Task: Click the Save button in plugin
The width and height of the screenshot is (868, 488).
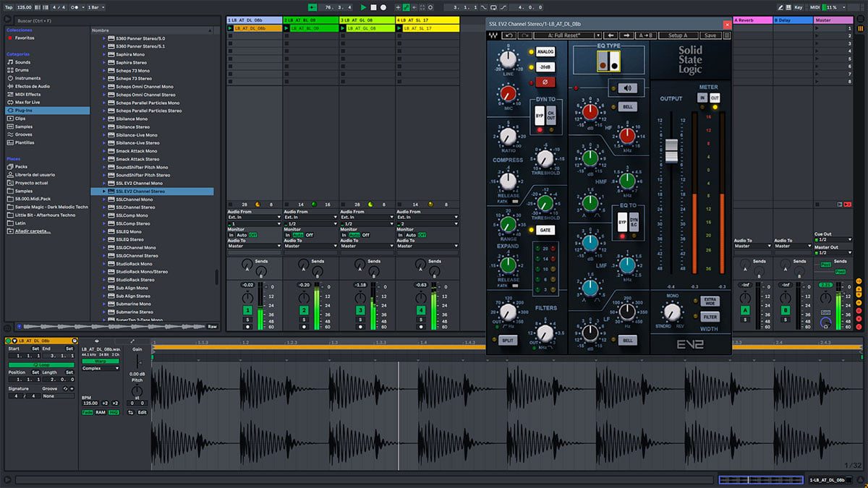Action: tap(710, 35)
